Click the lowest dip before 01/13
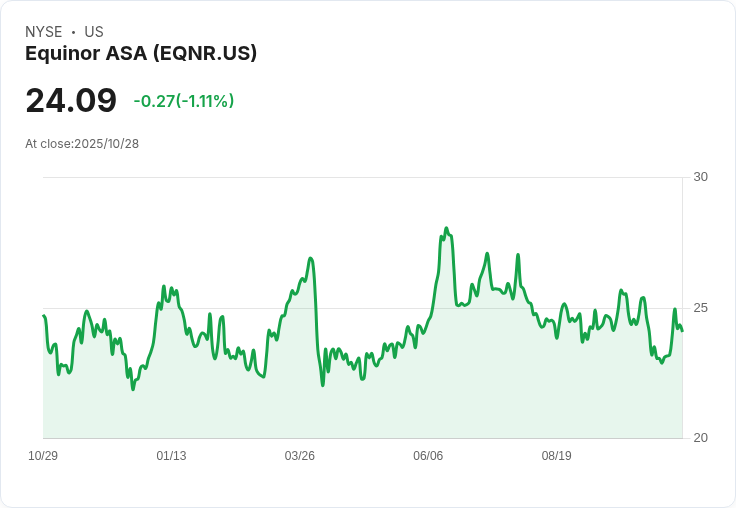The image size is (736, 508). click(x=133, y=389)
